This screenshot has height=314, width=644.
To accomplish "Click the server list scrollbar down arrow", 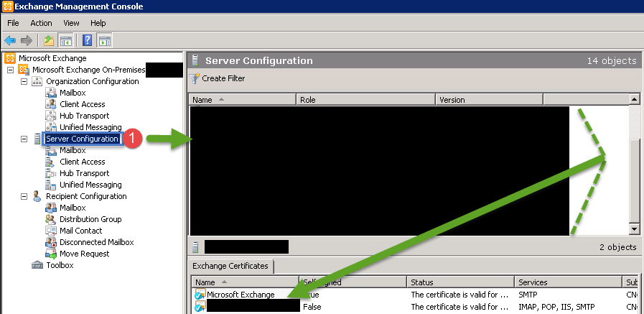I will 635,229.
